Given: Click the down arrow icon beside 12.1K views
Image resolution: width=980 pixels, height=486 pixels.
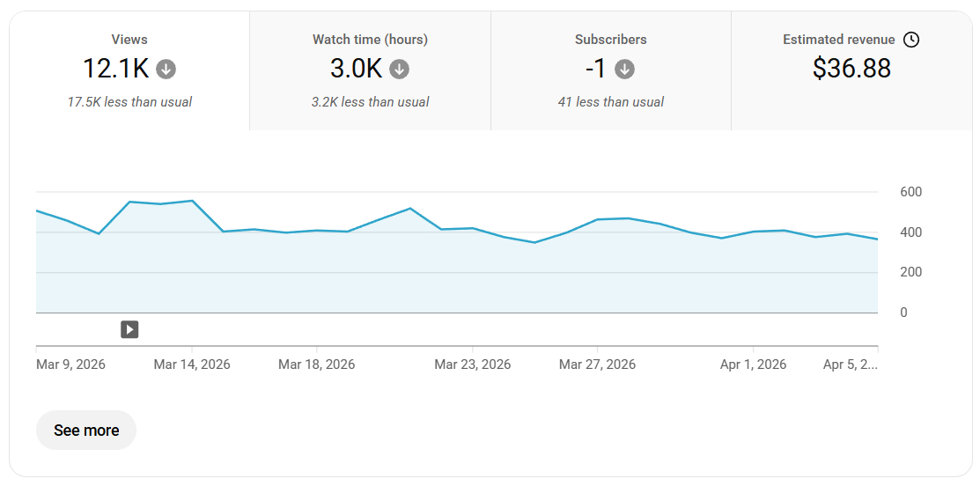Looking at the screenshot, I should [x=166, y=69].
